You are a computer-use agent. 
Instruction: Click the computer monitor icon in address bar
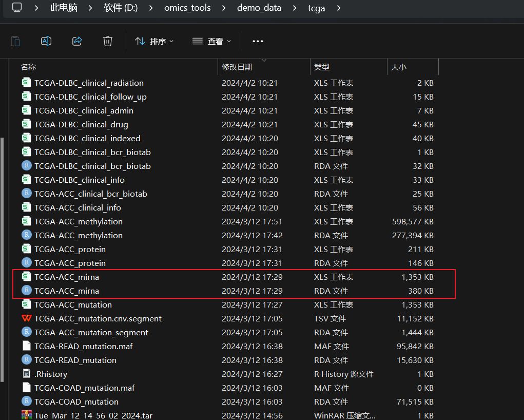pyautogui.click(x=17, y=7)
